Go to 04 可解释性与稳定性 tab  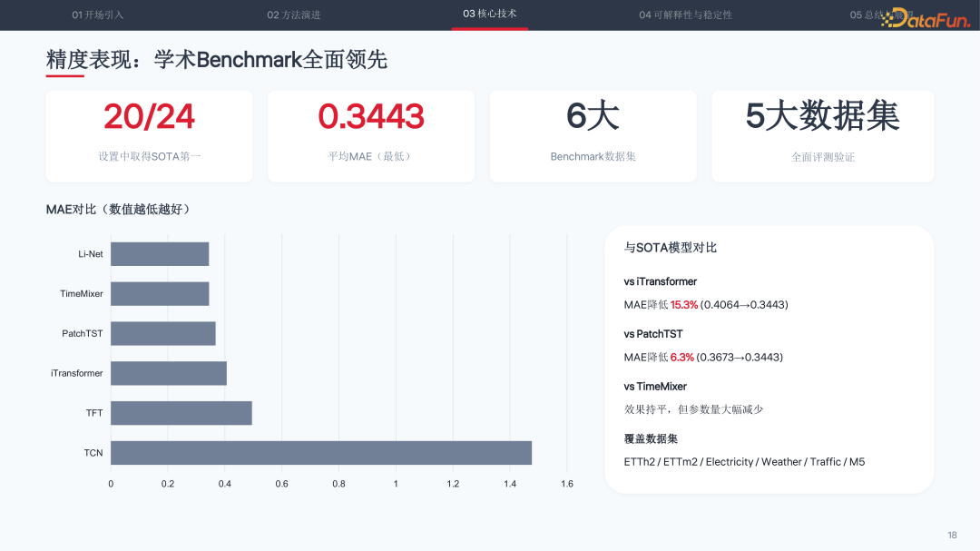686,15
